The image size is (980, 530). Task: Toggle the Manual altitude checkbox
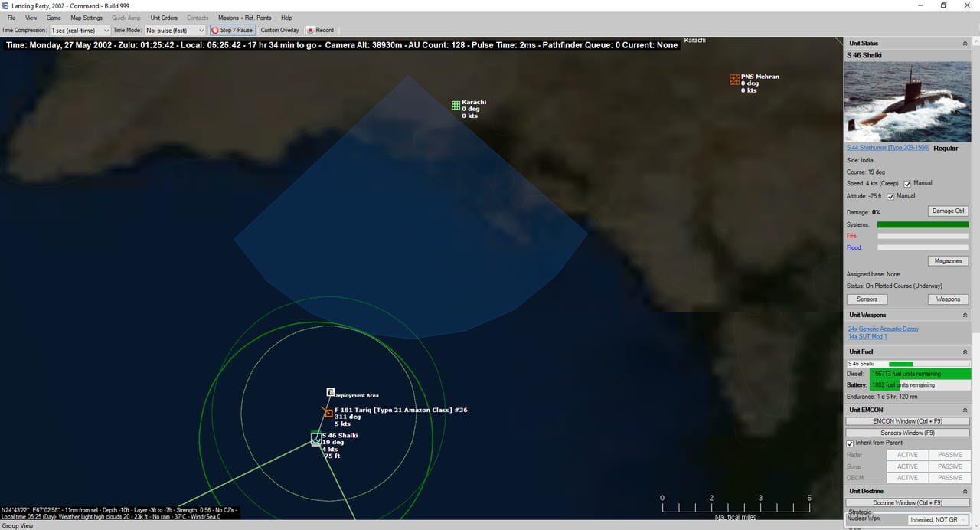[x=891, y=195]
